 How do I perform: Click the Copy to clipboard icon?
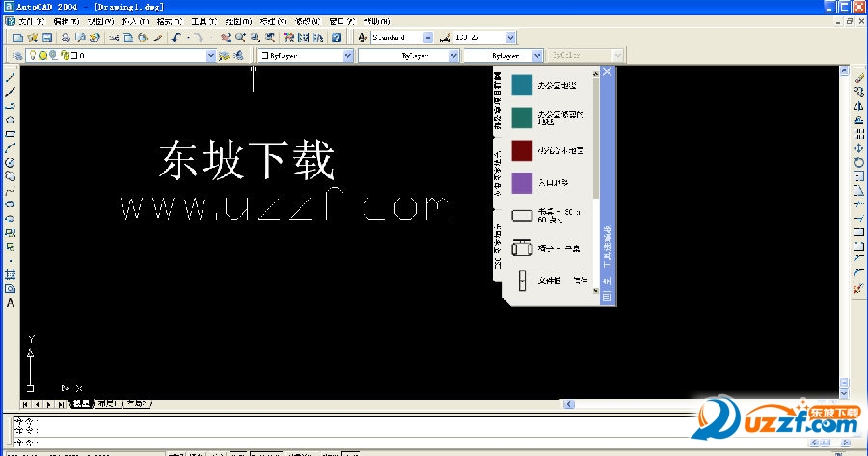[128, 38]
